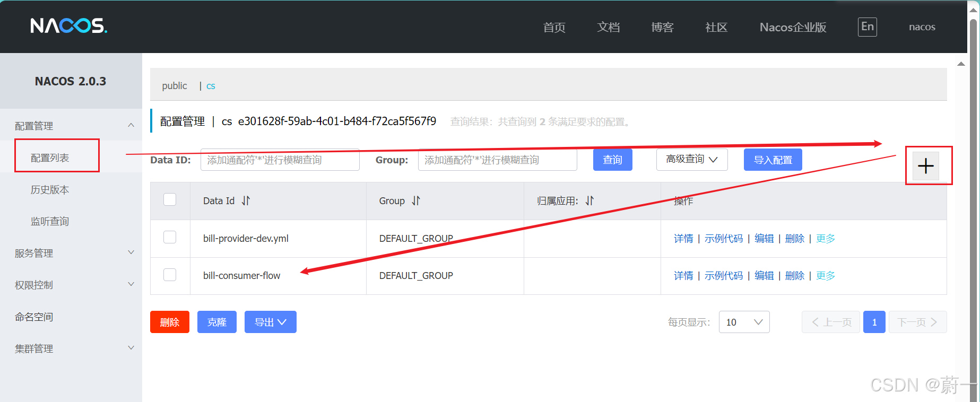Go to page 1 in pagination
The width and height of the screenshot is (980, 402).
[x=874, y=322]
